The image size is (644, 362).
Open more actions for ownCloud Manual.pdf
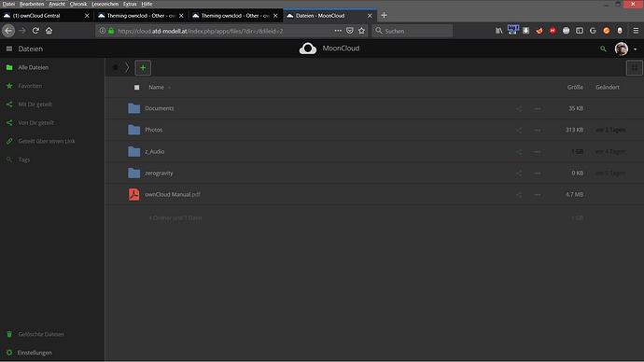pos(538,195)
